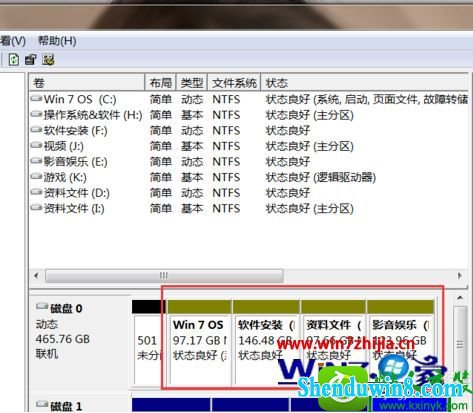Select the 资料文件 (I:) volume row
473x413 pixels.
pos(249,209)
